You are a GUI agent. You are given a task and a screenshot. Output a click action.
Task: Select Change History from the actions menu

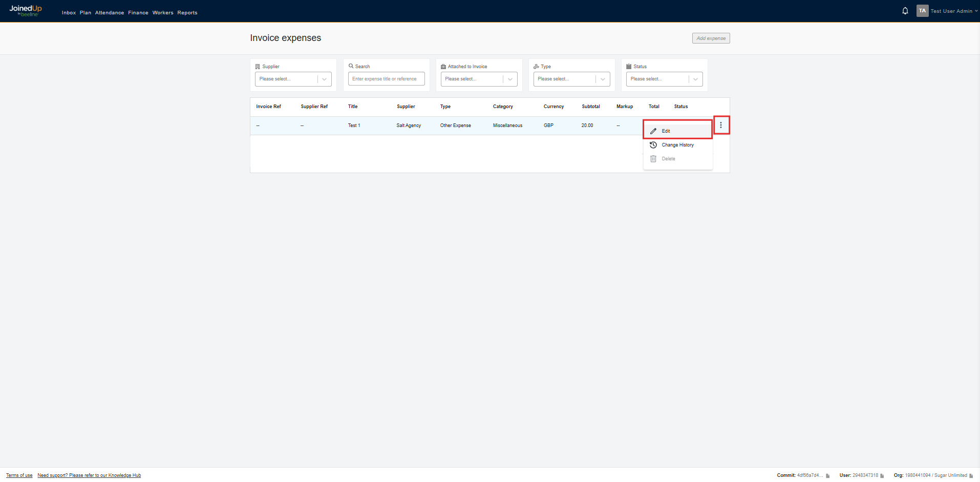(x=677, y=145)
